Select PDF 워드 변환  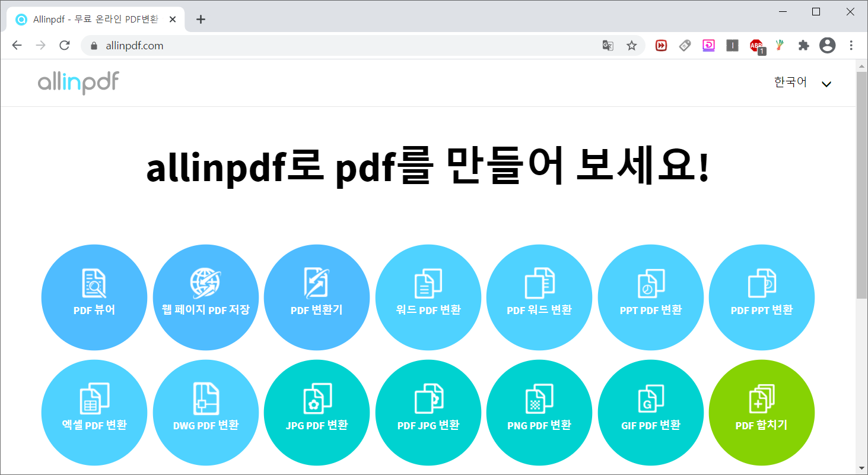point(539,297)
